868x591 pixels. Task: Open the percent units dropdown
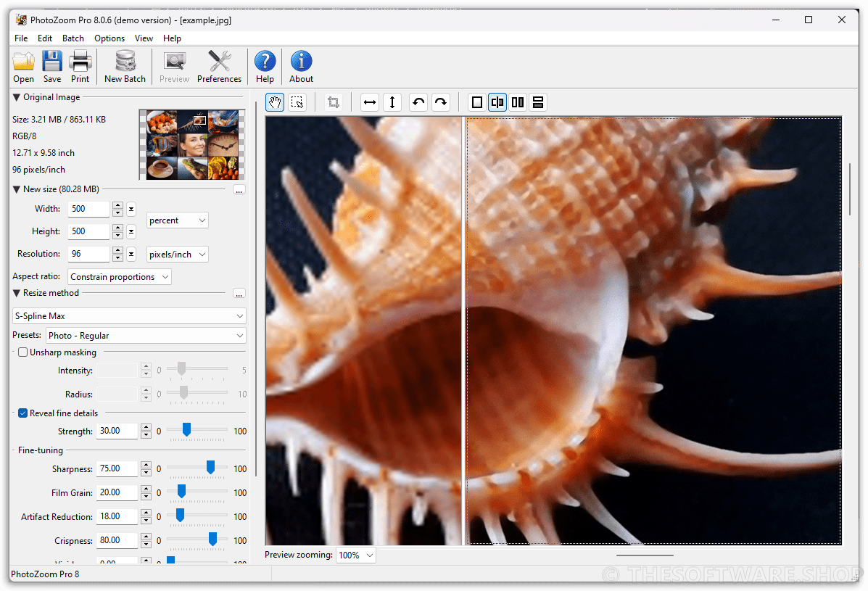coord(177,220)
